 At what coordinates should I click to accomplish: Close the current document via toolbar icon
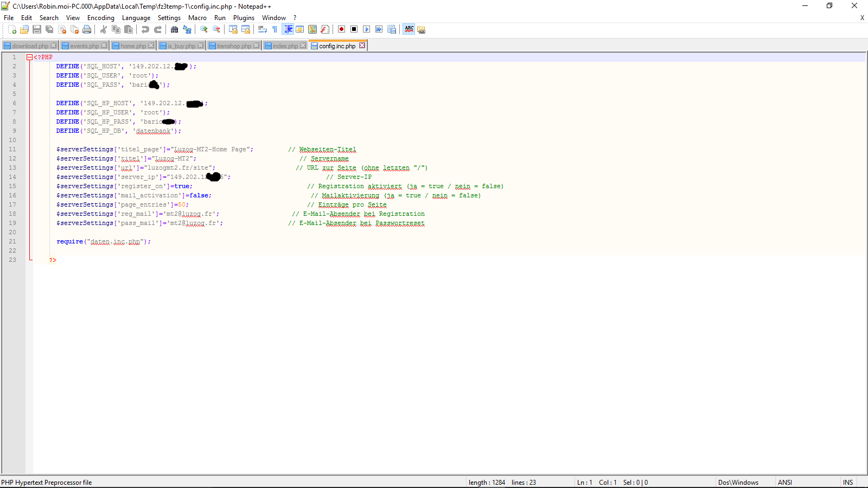pos(62,29)
